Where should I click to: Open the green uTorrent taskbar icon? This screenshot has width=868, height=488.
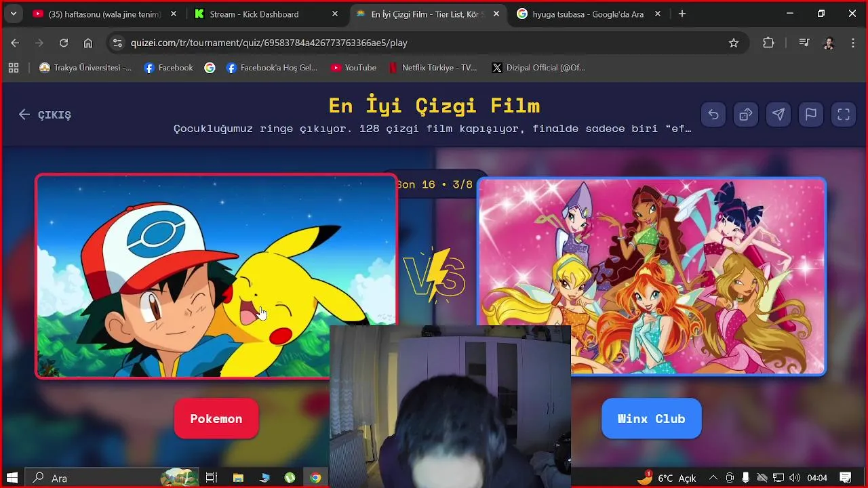290,478
